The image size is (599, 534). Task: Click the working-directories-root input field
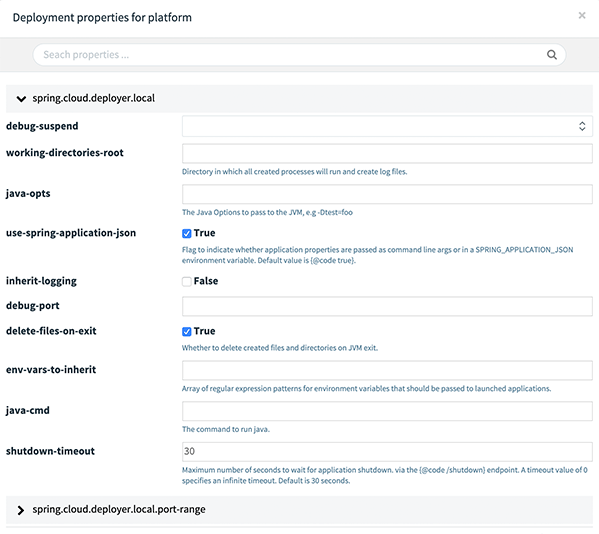click(387, 154)
